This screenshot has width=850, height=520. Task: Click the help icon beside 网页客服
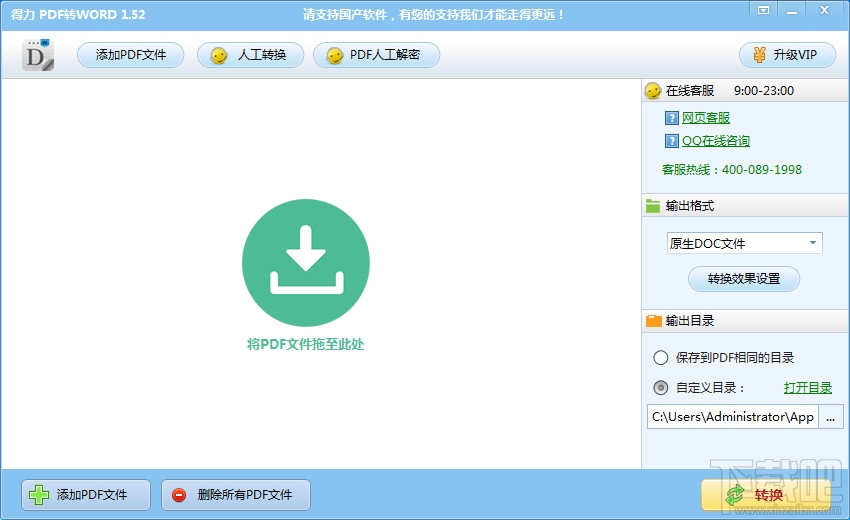[672, 118]
